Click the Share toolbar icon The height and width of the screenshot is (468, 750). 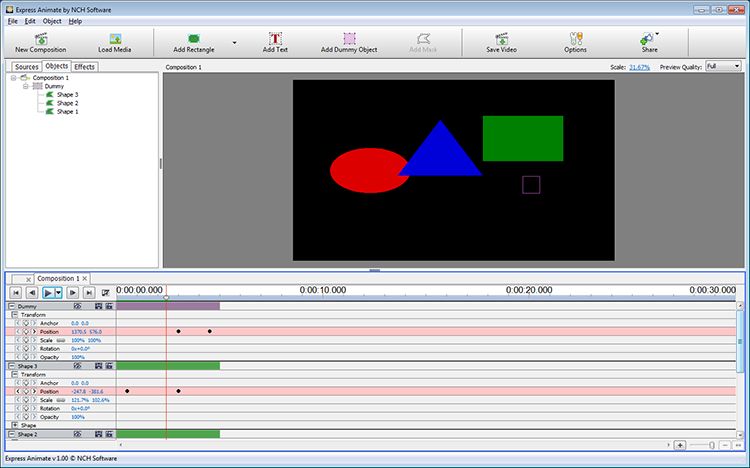pyautogui.click(x=649, y=42)
